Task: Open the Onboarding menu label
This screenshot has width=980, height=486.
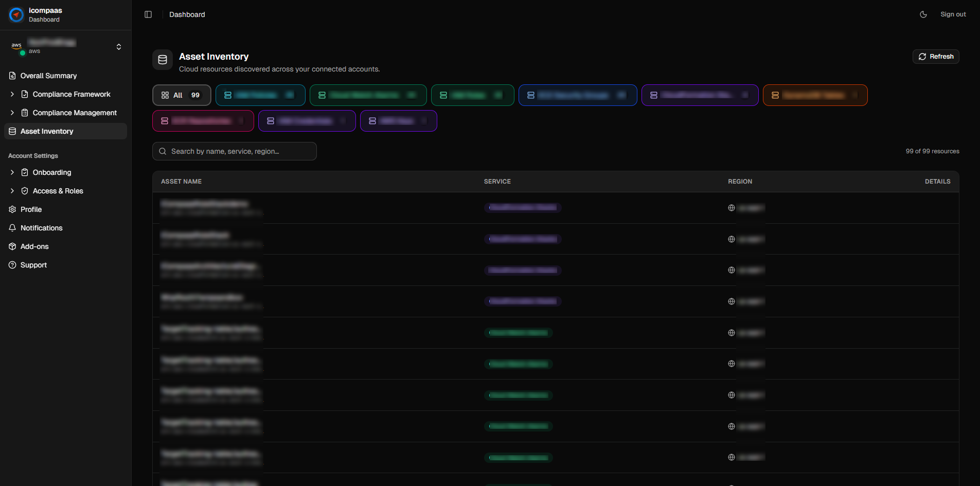Action: 52,172
